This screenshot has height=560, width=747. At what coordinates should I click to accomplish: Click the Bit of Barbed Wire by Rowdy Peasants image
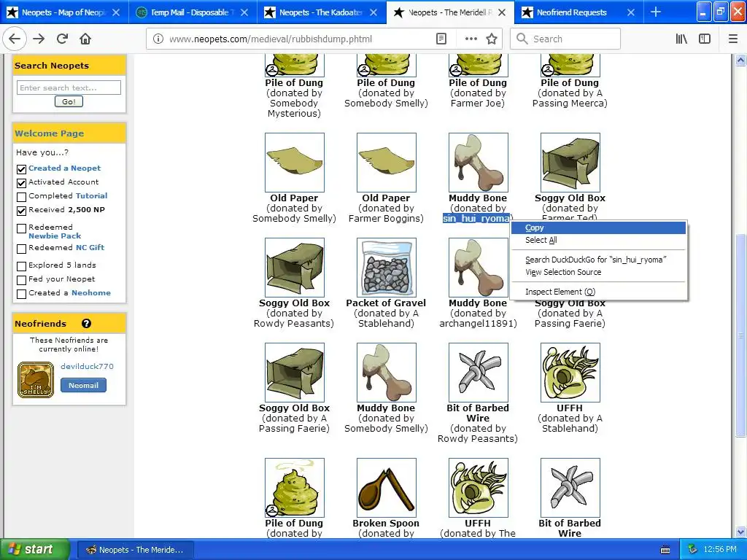point(479,373)
